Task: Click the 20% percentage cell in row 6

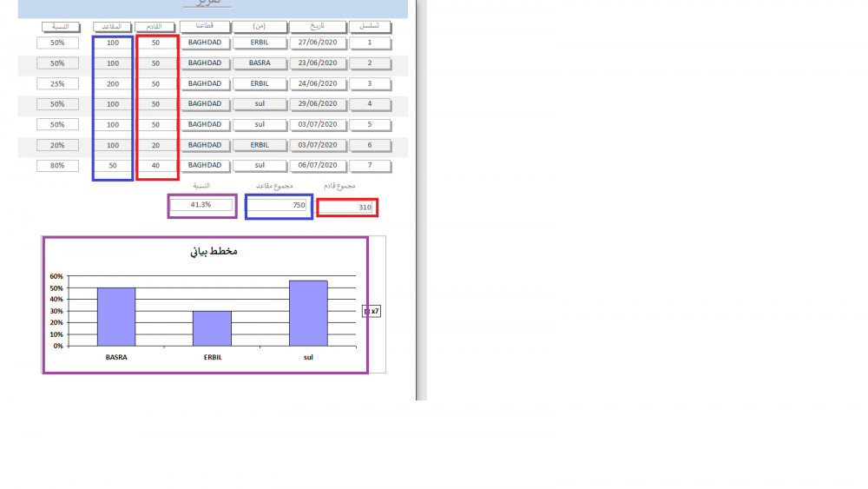Action: coord(57,145)
